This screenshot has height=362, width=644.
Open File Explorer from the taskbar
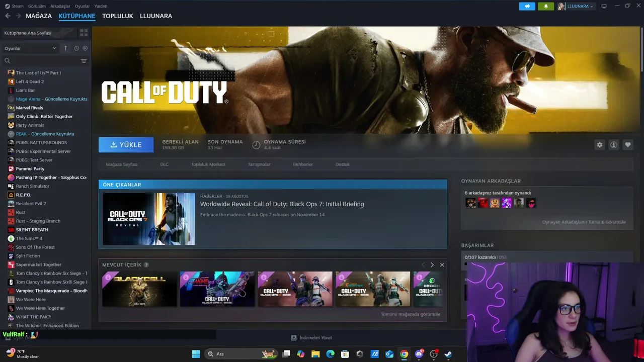(315, 354)
